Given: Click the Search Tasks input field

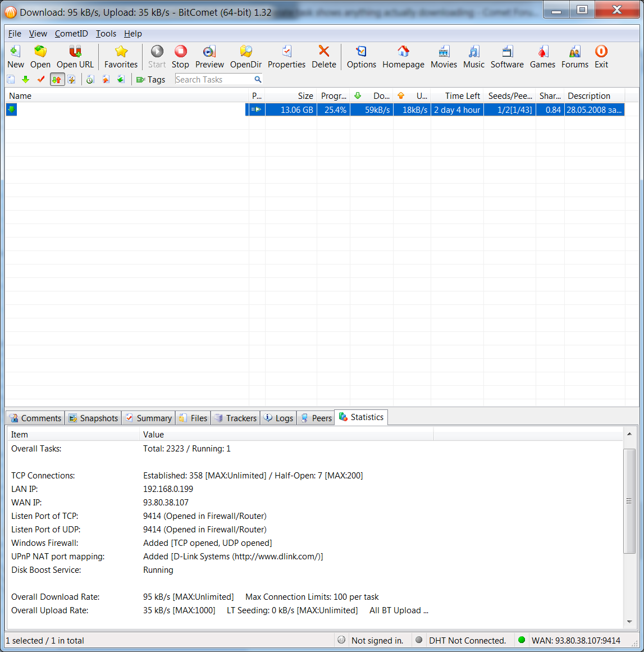Looking at the screenshot, I should pos(214,79).
